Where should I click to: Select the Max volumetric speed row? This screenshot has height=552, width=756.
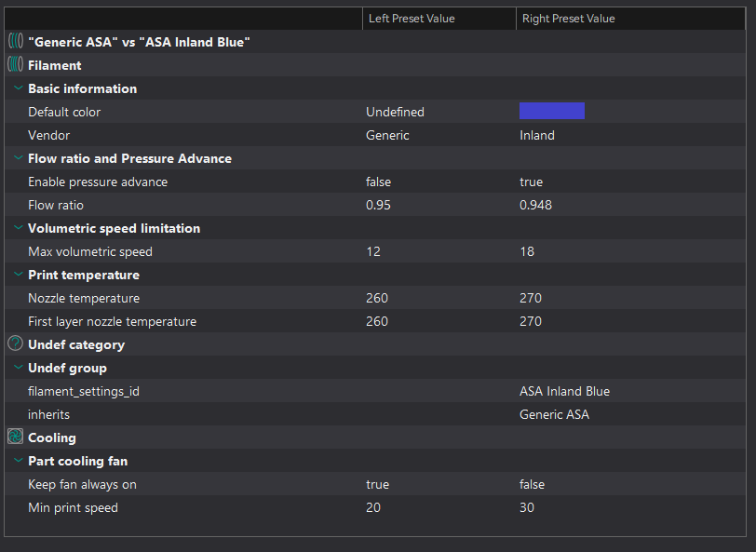point(375,251)
